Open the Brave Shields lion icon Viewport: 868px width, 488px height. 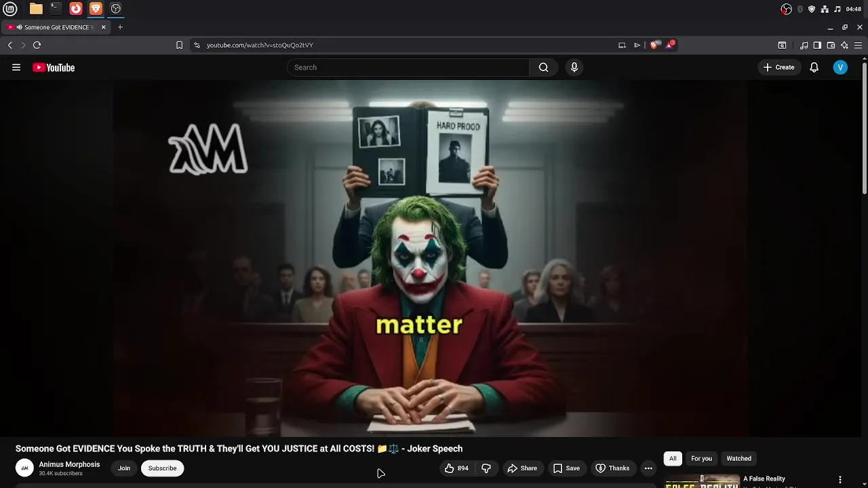coord(654,45)
